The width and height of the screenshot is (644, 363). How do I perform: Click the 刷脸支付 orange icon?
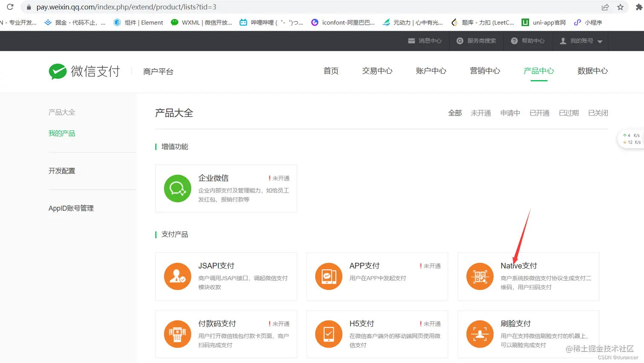tap(480, 334)
